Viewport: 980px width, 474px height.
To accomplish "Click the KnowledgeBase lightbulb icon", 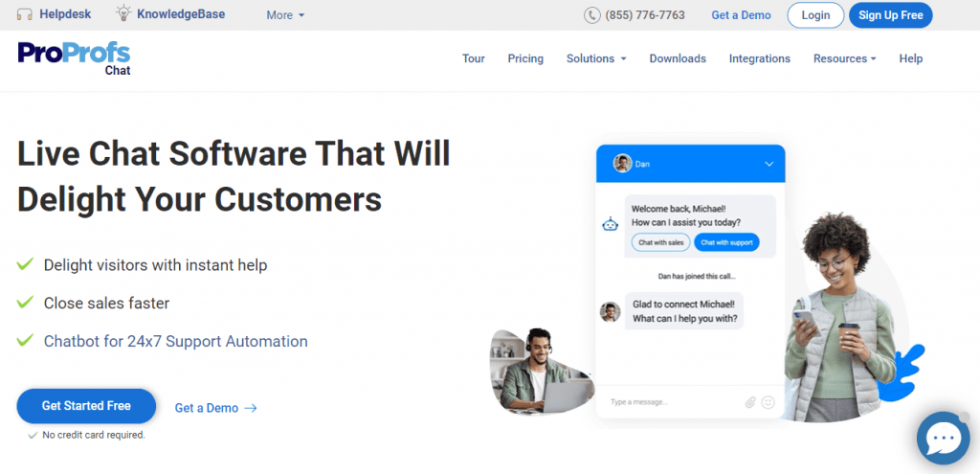I will pos(123,13).
